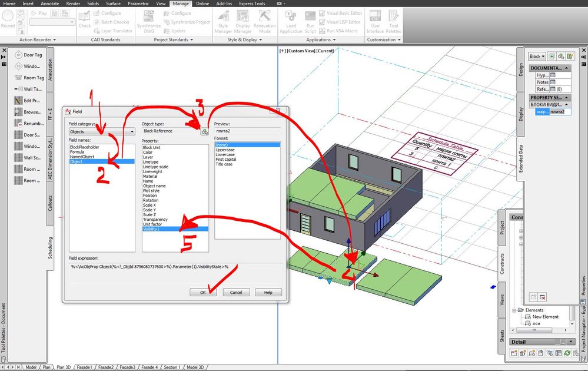
Task: Click the Hyperlink value icon in Properties
Action: [x=553, y=75]
